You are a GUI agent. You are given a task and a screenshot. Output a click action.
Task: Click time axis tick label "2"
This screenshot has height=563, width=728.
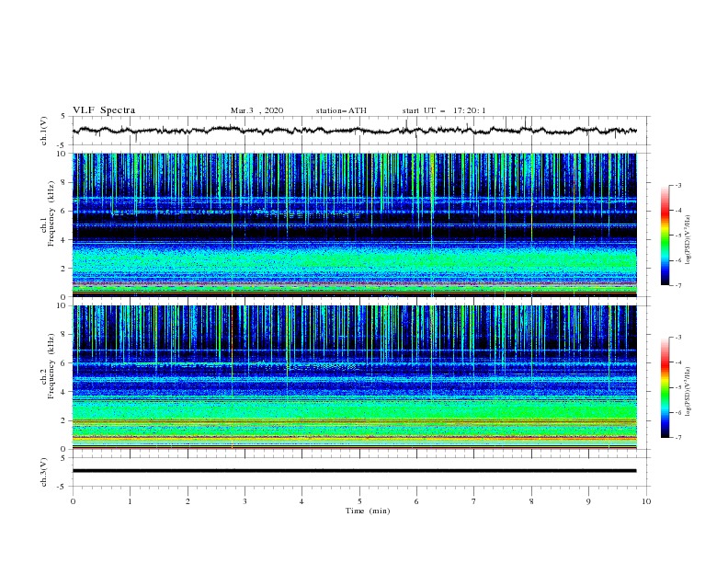pyautogui.click(x=188, y=501)
